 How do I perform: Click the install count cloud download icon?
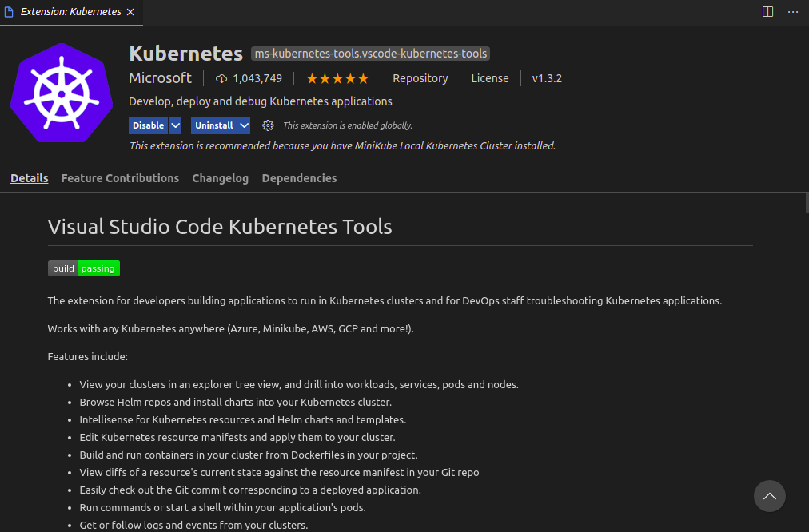(x=221, y=78)
